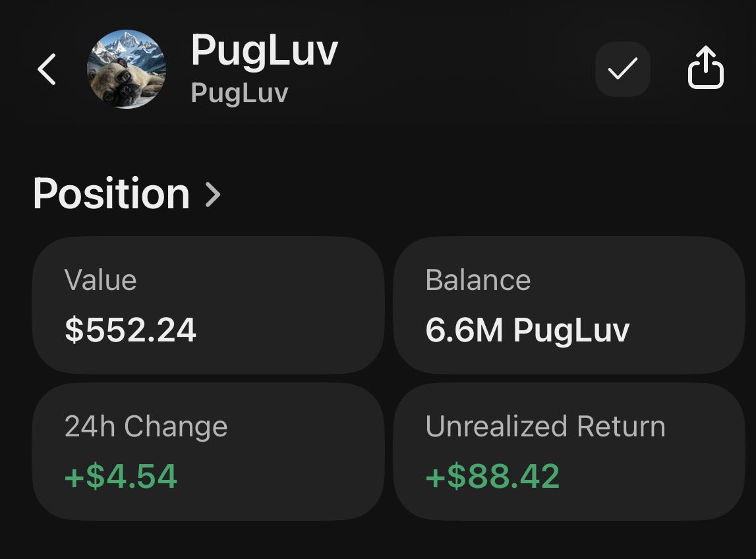
Task: Open the PugLuv pug avatar image
Action: coord(126,70)
